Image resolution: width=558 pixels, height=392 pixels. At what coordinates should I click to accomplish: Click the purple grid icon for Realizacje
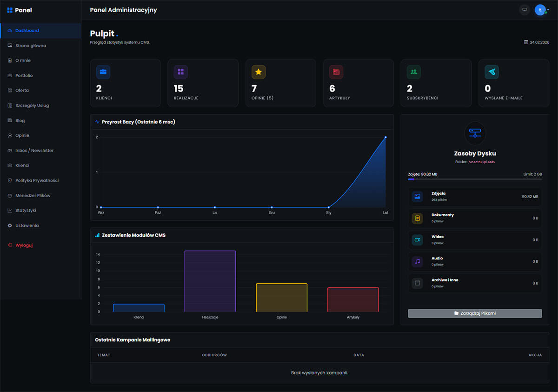(180, 72)
